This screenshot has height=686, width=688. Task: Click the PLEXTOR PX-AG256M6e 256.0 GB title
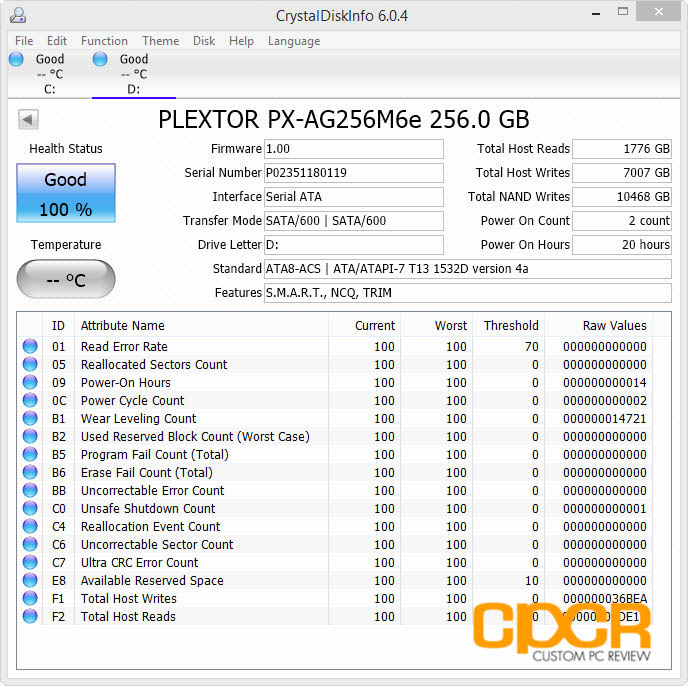pyautogui.click(x=344, y=119)
